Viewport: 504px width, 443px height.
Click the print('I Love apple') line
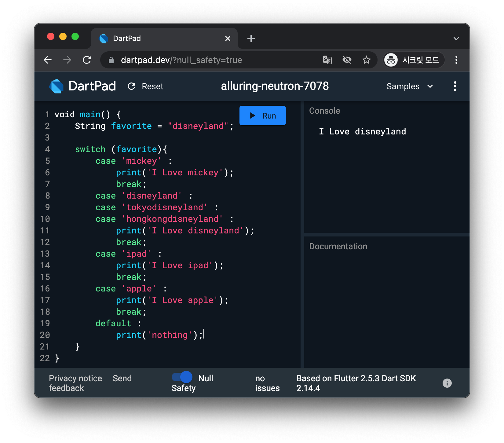pyautogui.click(x=172, y=300)
